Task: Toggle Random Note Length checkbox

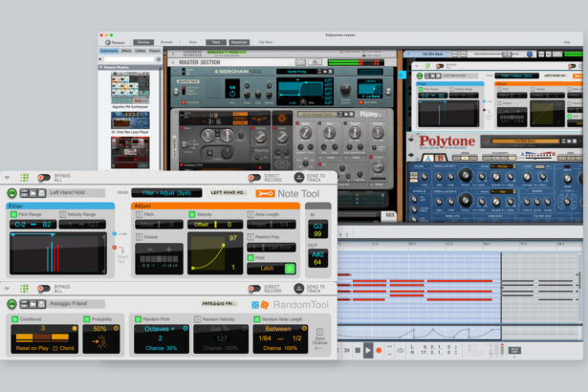Action: [x=257, y=318]
